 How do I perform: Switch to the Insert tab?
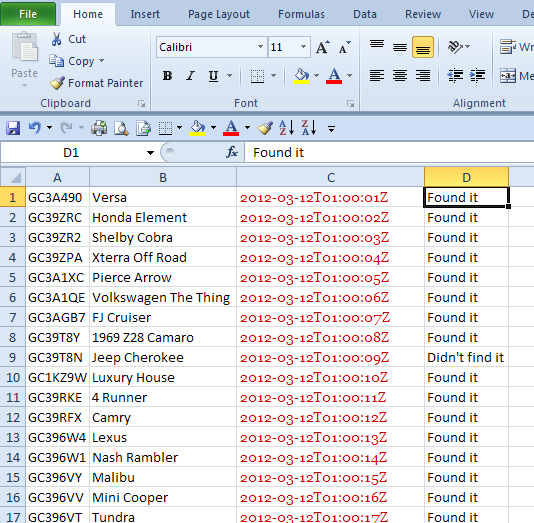pos(145,14)
